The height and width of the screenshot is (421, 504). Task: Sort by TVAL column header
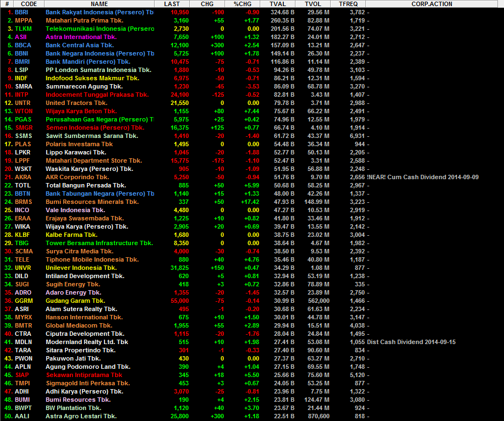pyautogui.click(x=278, y=4)
